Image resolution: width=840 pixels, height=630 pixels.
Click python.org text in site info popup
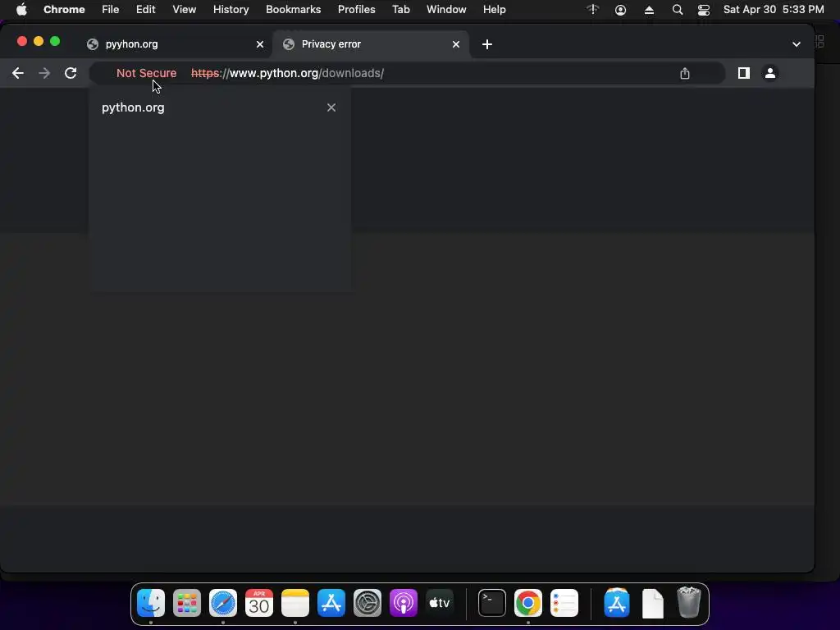(133, 107)
